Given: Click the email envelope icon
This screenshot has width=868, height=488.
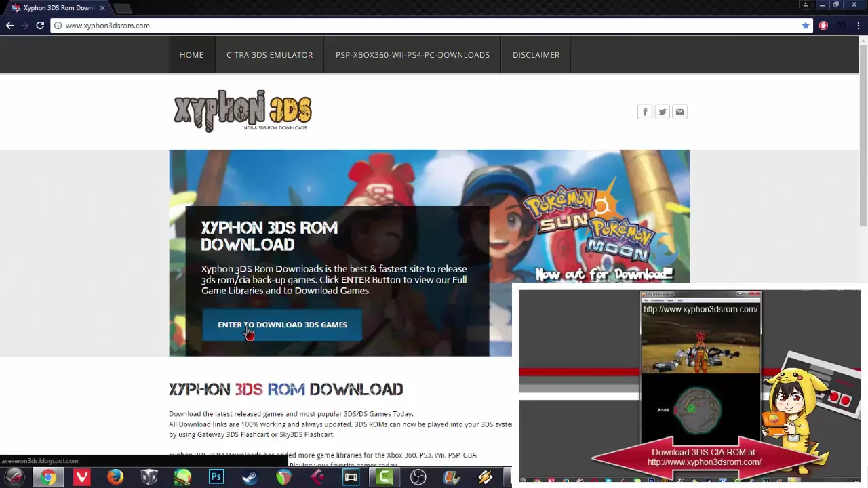Looking at the screenshot, I should [x=679, y=112].
